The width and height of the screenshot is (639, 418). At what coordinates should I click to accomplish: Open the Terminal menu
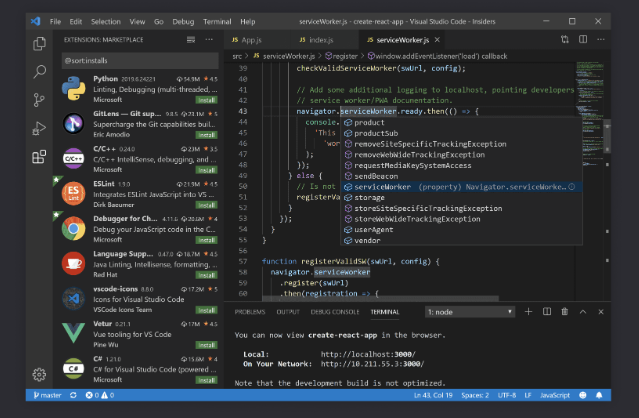[x=217, y=22]
